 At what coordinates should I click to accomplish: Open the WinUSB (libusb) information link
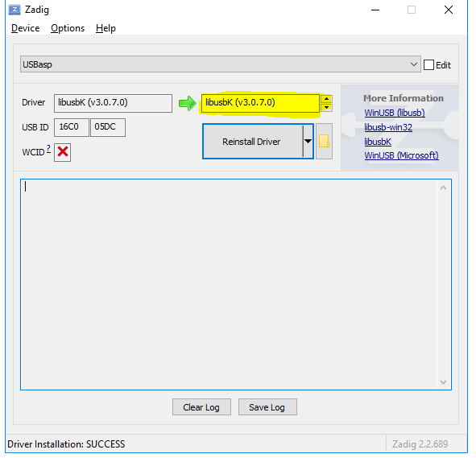click(395, 113)
